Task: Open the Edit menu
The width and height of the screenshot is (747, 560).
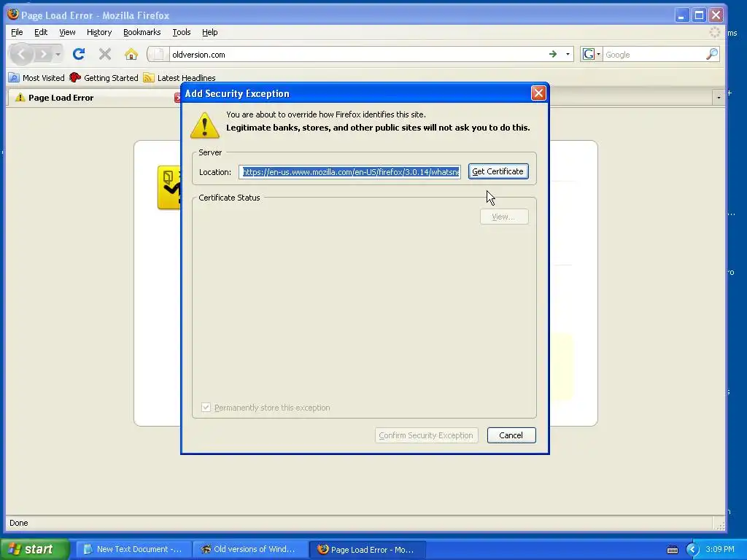Action: [x=41, y=32]
